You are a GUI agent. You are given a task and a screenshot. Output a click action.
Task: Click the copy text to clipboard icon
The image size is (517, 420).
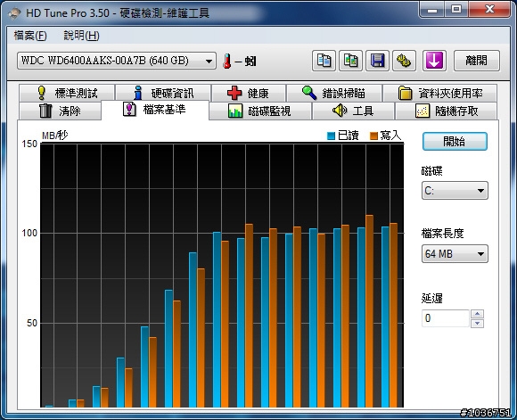[324, 61]
